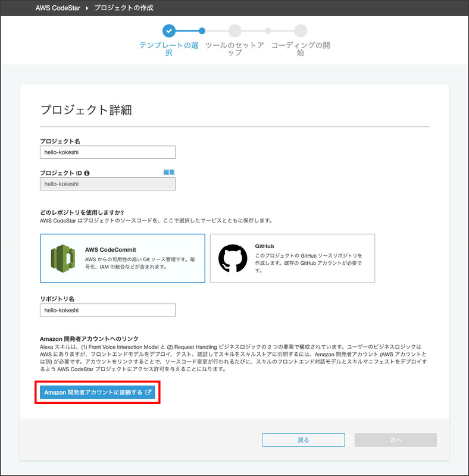Viewport: 469px width, 476px height.
Task: Click the disabled 次へ button
Action: [x=395, y=440]
